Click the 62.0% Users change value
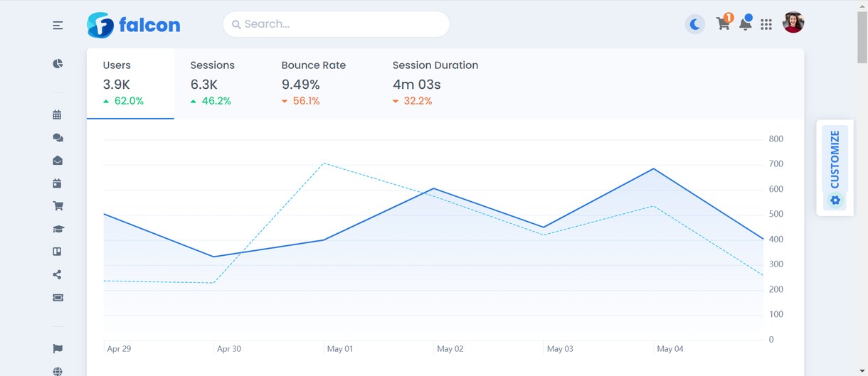Screen dimensions: 868x376 point(129,101)
